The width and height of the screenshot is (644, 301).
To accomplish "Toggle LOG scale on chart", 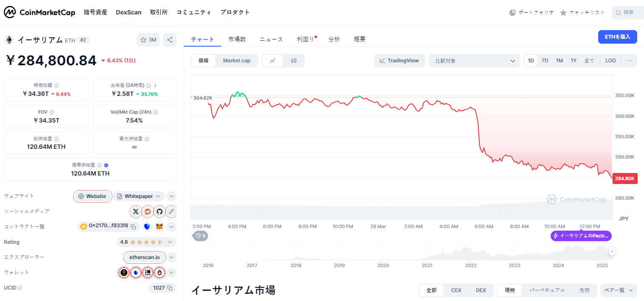I will 610,61.
